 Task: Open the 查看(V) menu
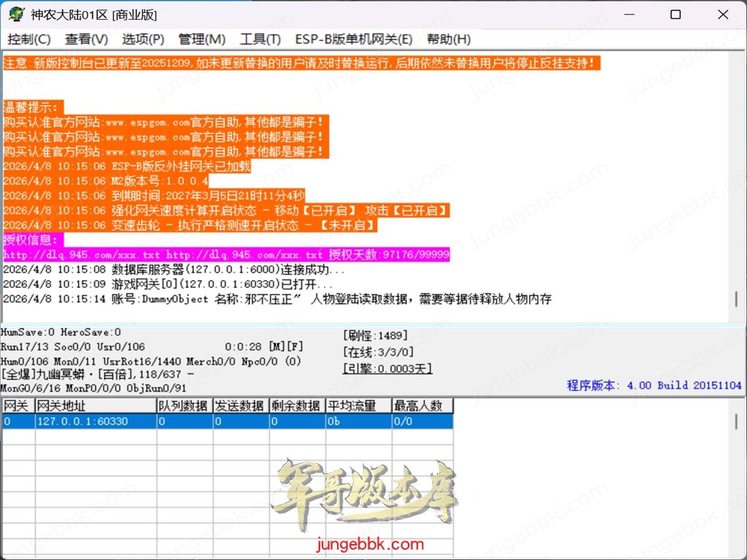pyautogui.click(x=86, y=39)
